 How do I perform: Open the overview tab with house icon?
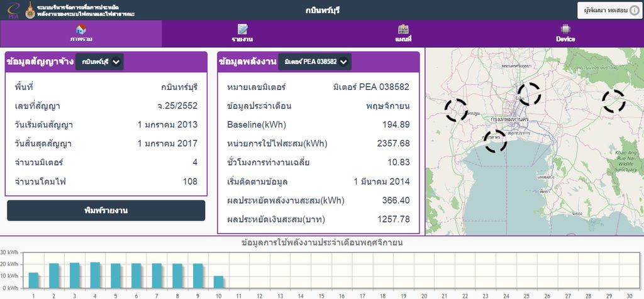click(81, 34)
